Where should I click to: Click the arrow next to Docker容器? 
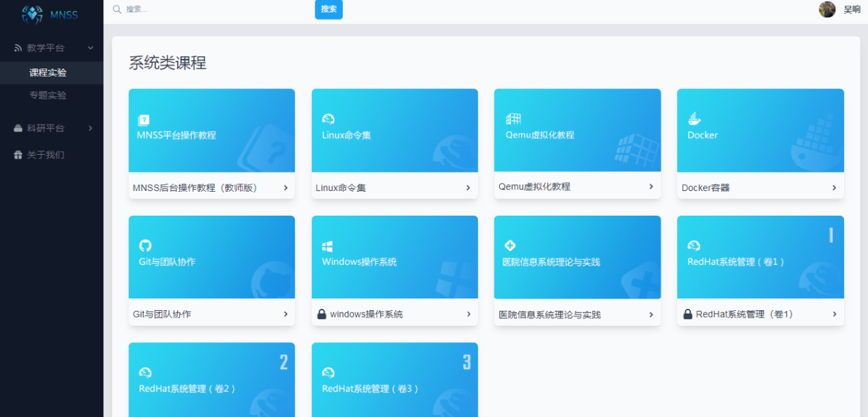[834, 188]
